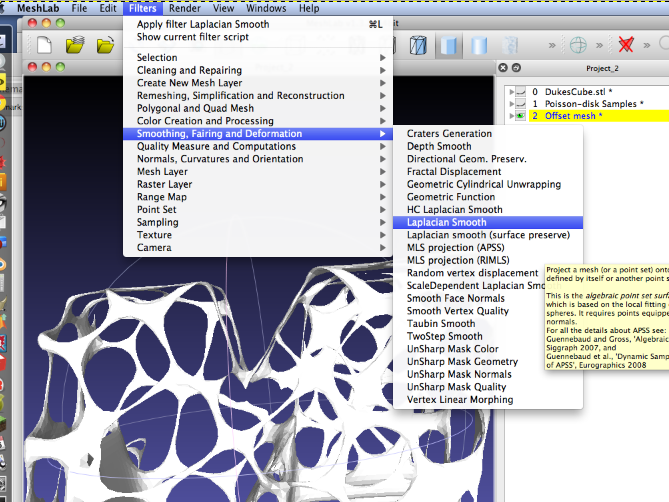Select the flat shading render icon
This screenshot has height=502, width=669.
click(x=448, y=45)
